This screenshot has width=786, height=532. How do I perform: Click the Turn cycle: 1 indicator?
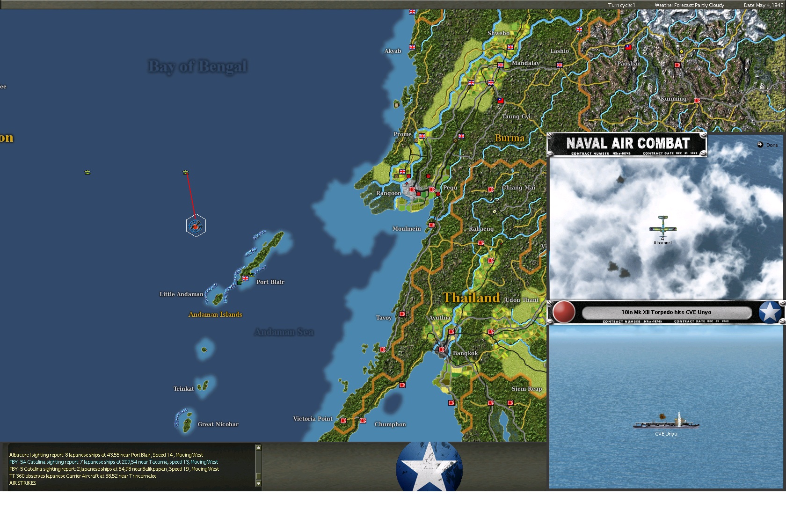point(621,5)
